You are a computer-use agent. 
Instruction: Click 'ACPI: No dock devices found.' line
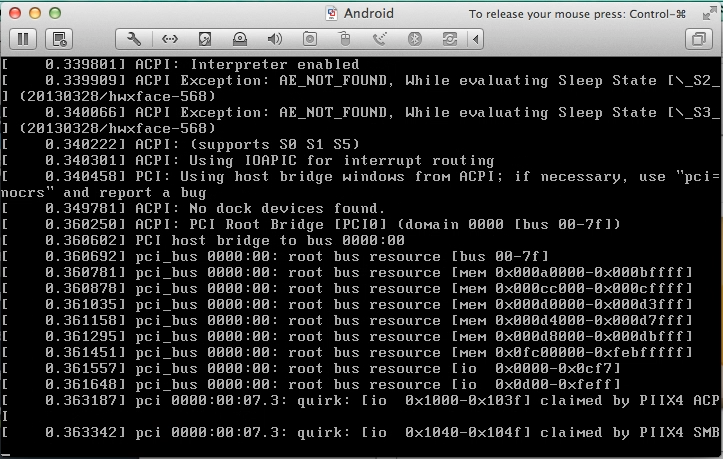(193, 209)
